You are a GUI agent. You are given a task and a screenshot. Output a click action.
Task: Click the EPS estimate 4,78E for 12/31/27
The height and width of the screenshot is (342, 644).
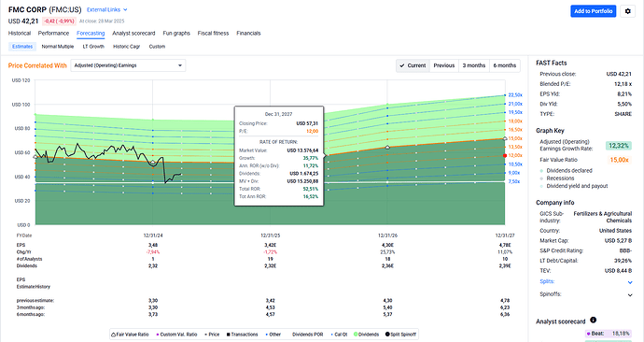505,245
